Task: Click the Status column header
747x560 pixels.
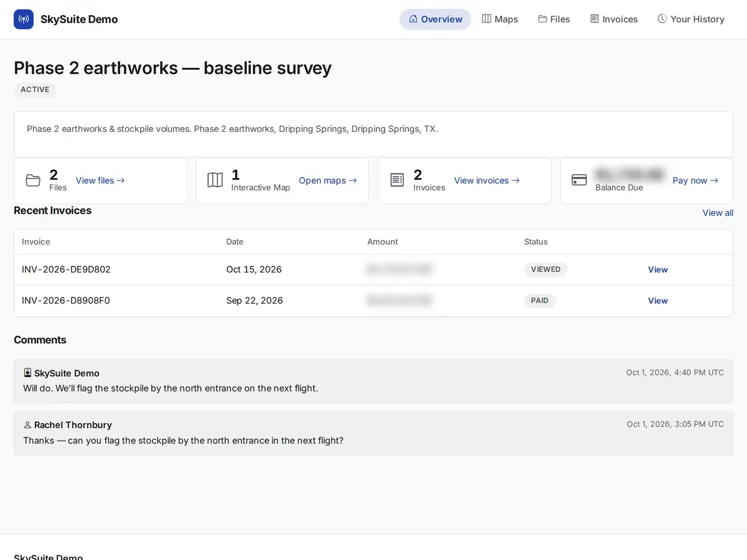Action: [536, 241]
